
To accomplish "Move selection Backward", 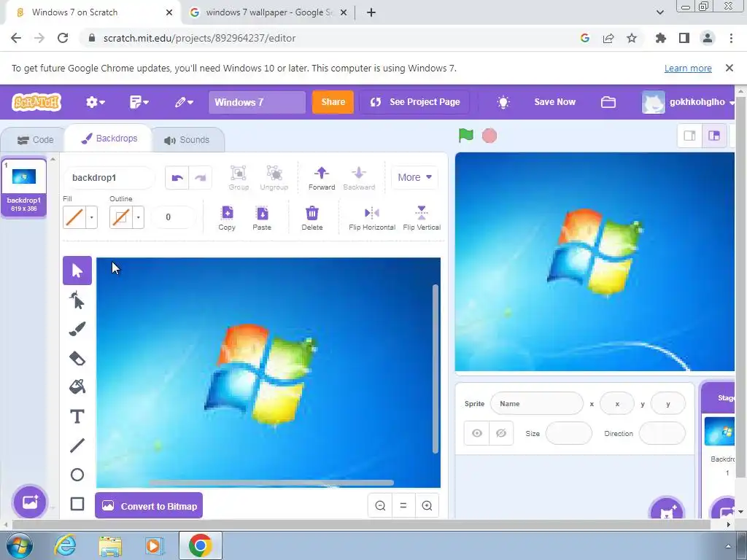I will [x=359, y=178].
